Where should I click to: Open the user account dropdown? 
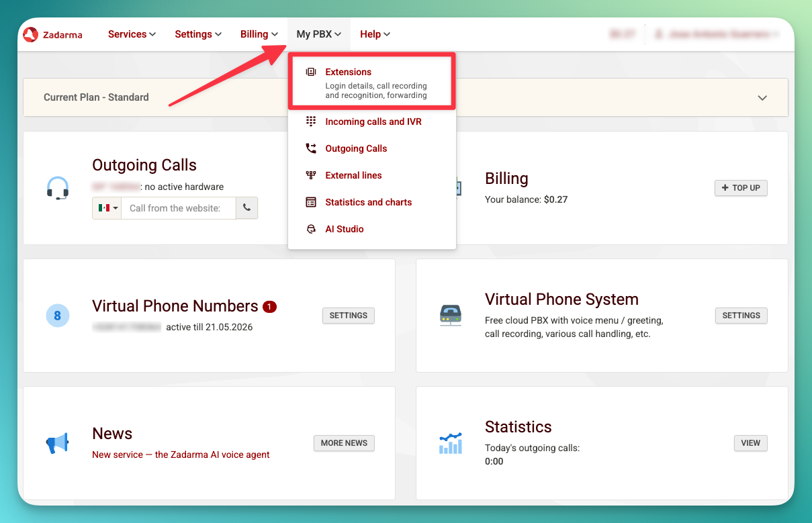click(x=715, y=34)
